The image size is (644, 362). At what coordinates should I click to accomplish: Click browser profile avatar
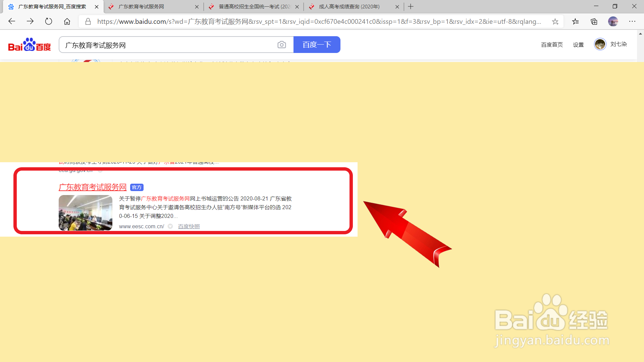click(x=613, y=21)
